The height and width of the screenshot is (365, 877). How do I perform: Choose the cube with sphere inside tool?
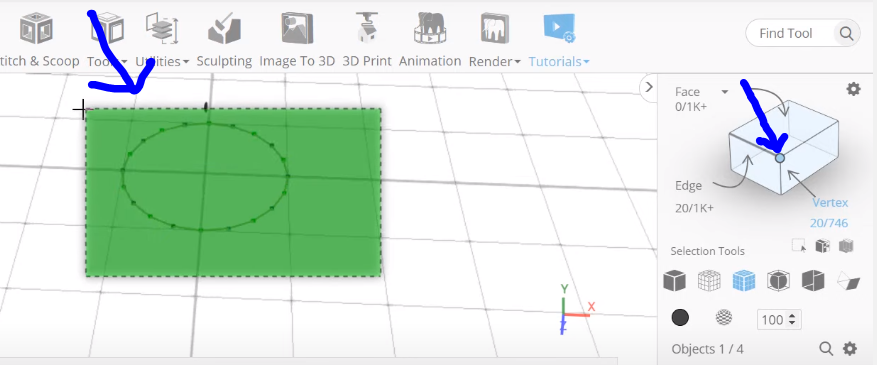[778, 280]
